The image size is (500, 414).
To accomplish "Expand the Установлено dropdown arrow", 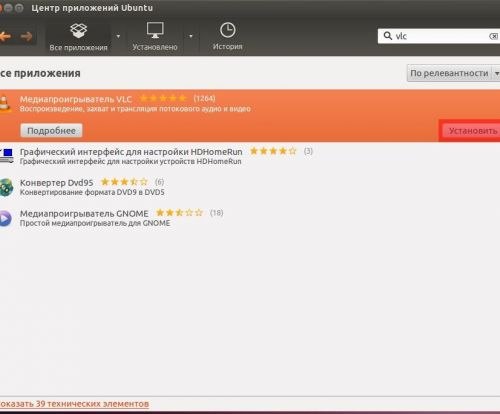I will pos(191,36).
